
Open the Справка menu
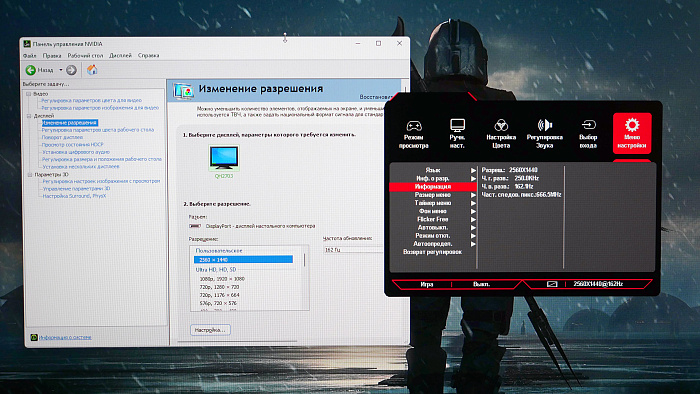point(148,56)
